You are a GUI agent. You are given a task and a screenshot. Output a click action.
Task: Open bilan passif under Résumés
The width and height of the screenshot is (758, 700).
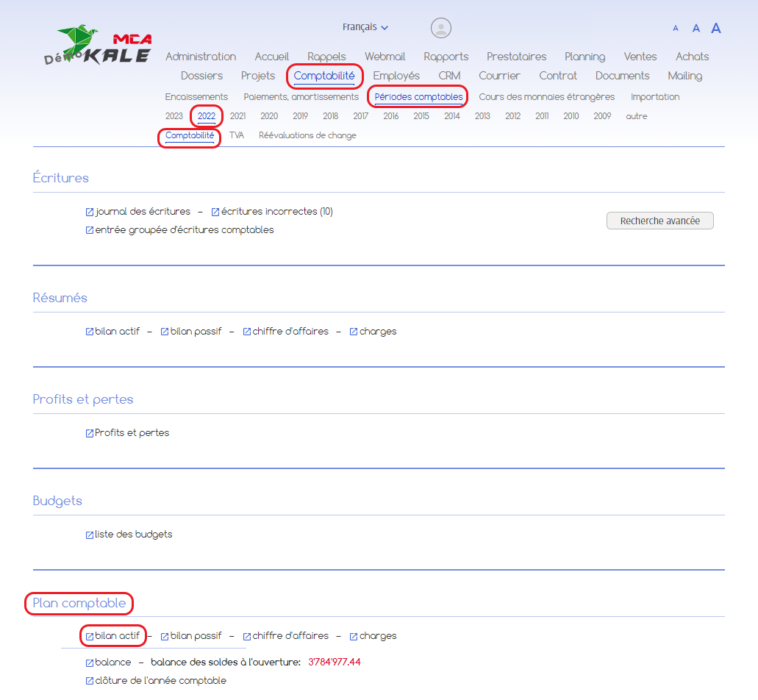point(196,332)
